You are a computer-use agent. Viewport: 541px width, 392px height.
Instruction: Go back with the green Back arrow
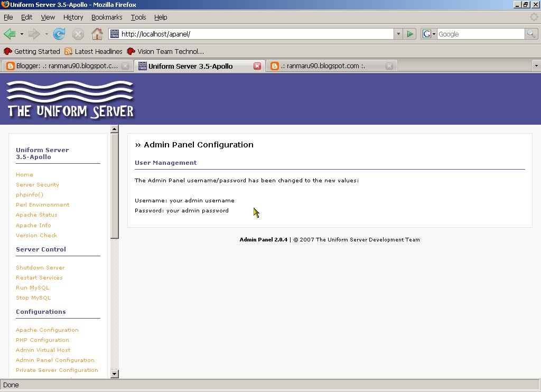(x=10, y=34)
